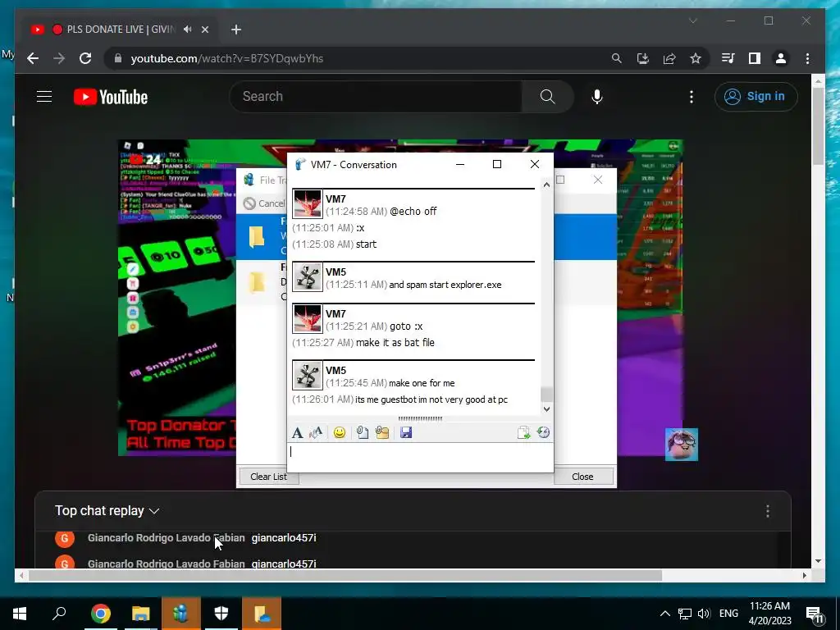Mute tab via speaker icon on tab

click(187, 30)
